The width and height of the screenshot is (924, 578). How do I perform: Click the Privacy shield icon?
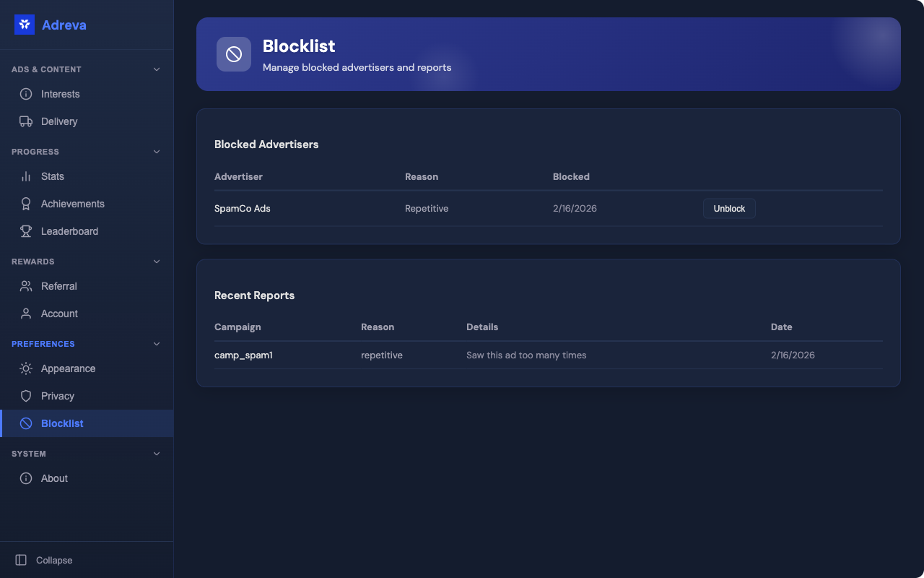pyautogui.click(x=26, y=396)
